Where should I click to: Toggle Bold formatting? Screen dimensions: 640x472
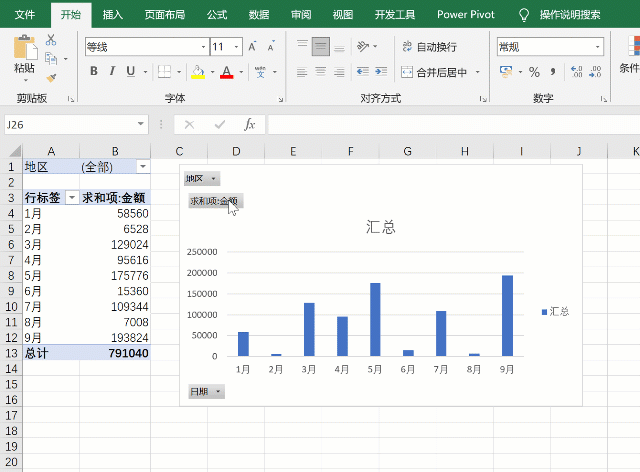click(94, 71)
